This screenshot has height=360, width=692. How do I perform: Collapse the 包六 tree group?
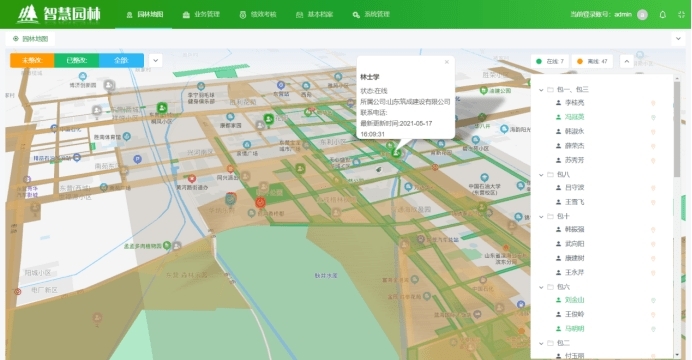[541, 287]
